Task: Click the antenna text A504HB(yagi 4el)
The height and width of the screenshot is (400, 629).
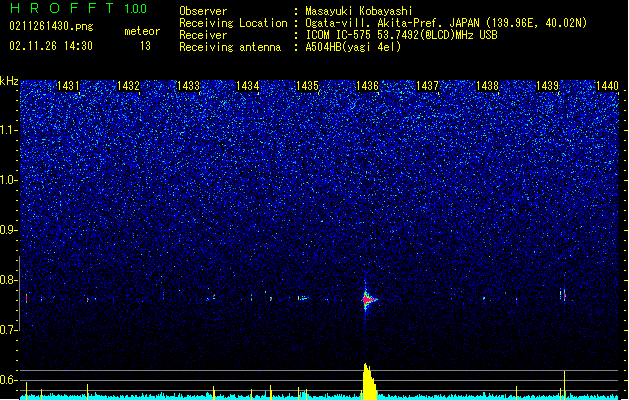Action: [x=353, y=47]
